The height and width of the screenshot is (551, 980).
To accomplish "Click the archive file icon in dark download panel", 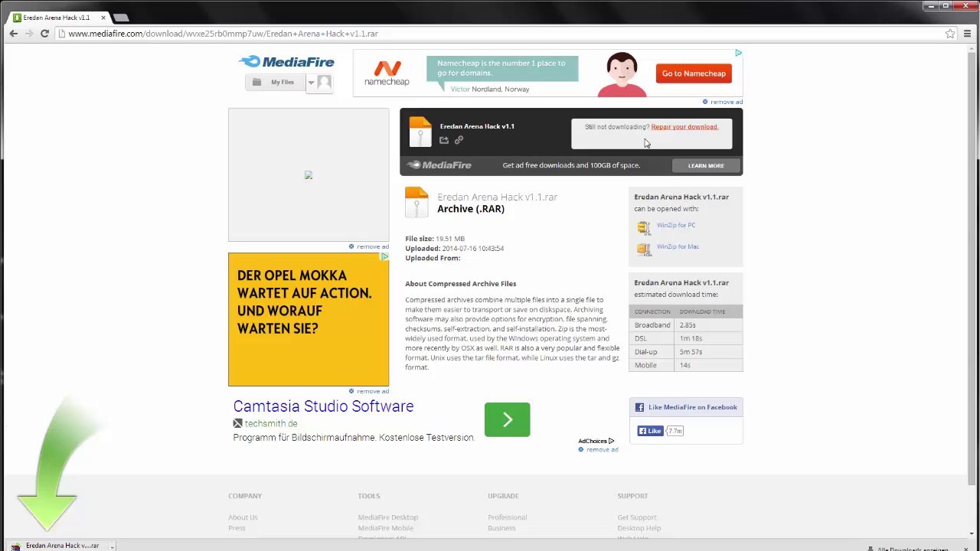I will click(420, 132).
